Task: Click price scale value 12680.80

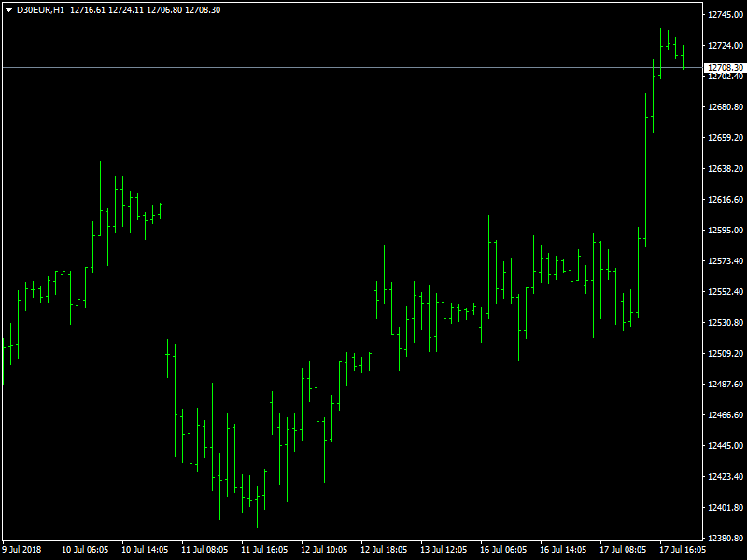Action: pos(726,106)
